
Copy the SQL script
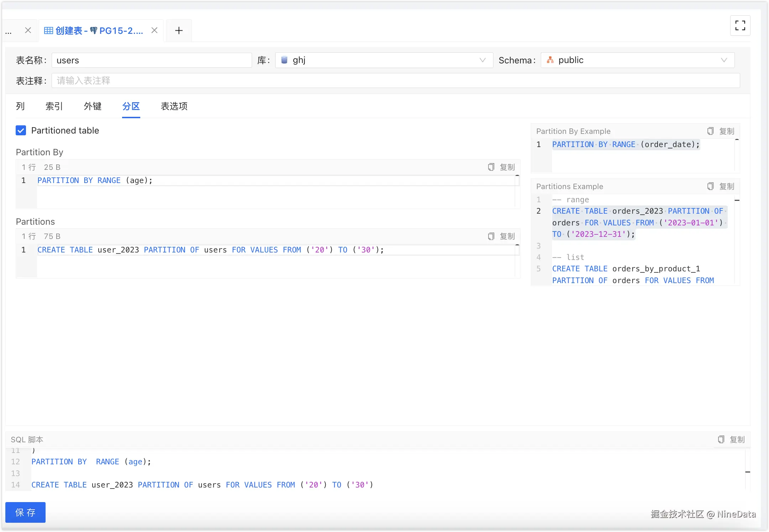pos(731,439)
